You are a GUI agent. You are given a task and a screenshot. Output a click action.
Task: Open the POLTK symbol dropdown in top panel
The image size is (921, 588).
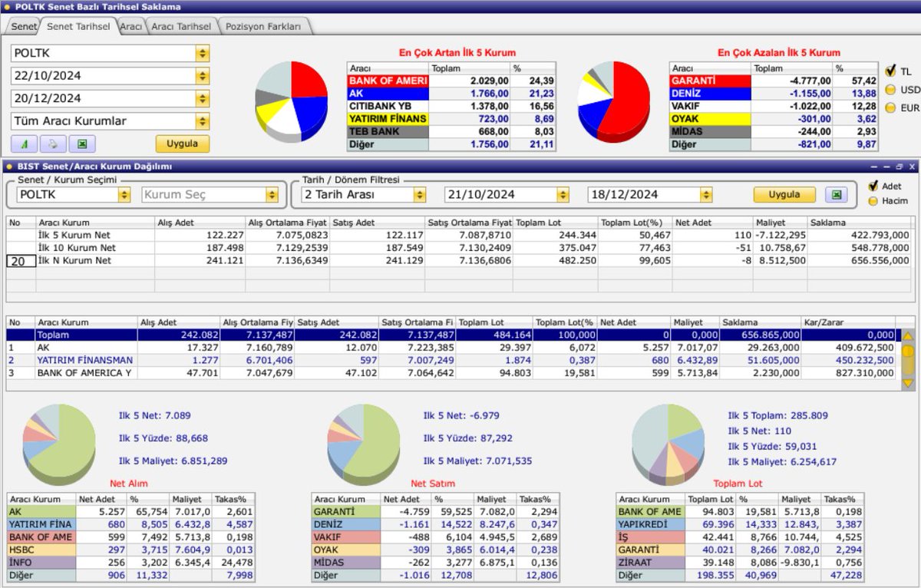click(x=203, y=53)
